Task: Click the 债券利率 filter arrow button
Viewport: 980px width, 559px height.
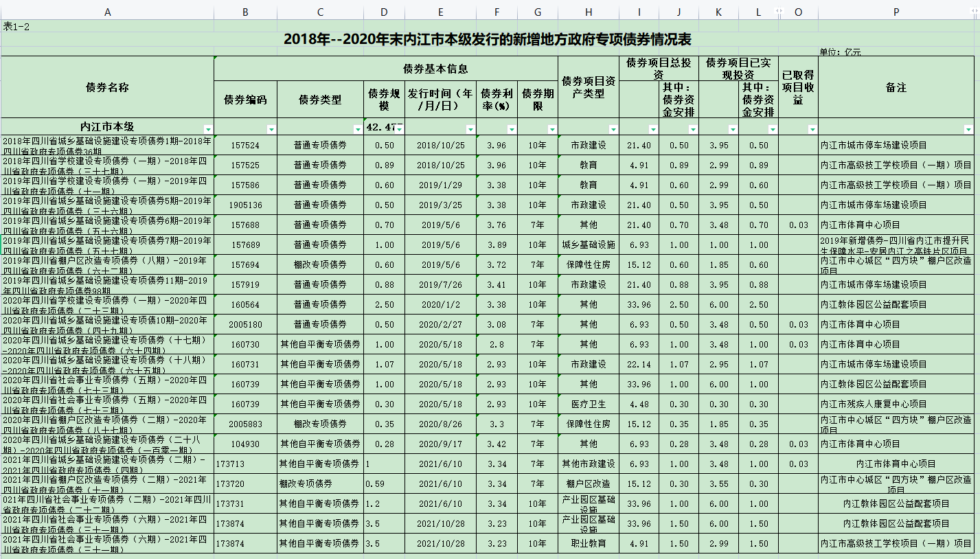Action: (511, 130)
